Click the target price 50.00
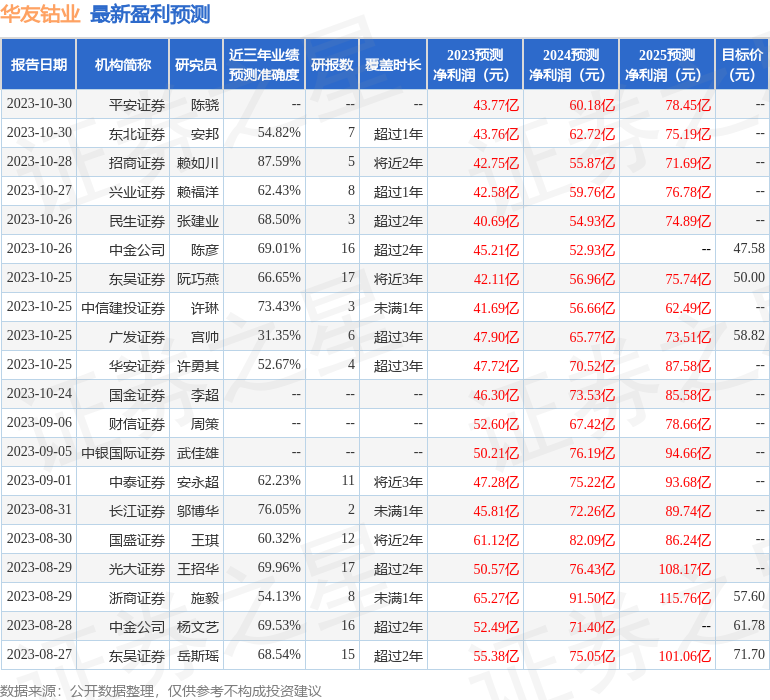Viewport: 770px width, 700px height. (749, 277)
